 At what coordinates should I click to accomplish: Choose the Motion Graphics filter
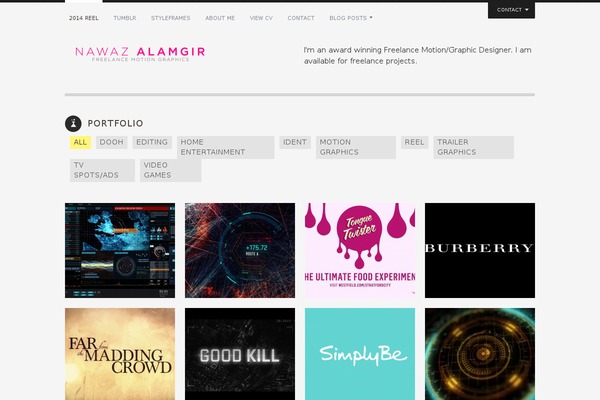(x=356, y=147)
